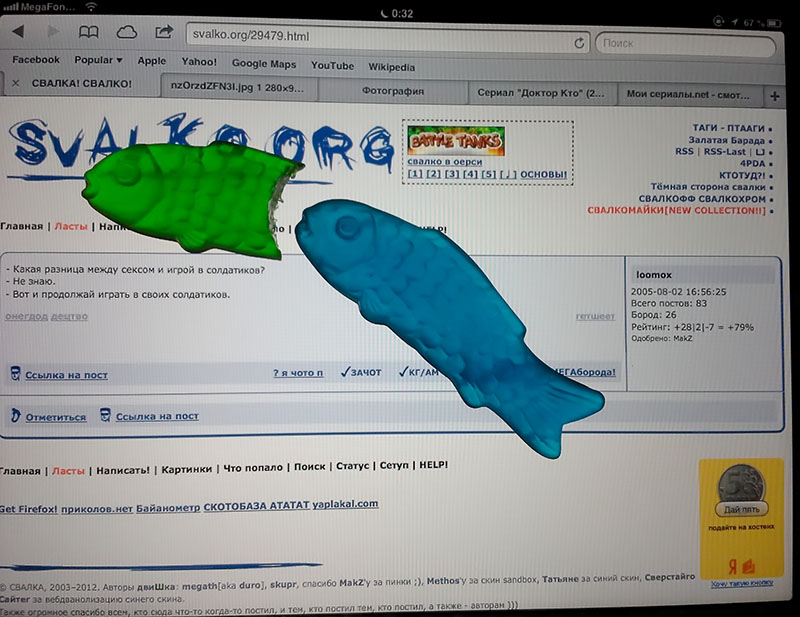Open the RSS-Last feed link
The width and height of the screenshot is (800, 617).
click(x=724, y=152)
